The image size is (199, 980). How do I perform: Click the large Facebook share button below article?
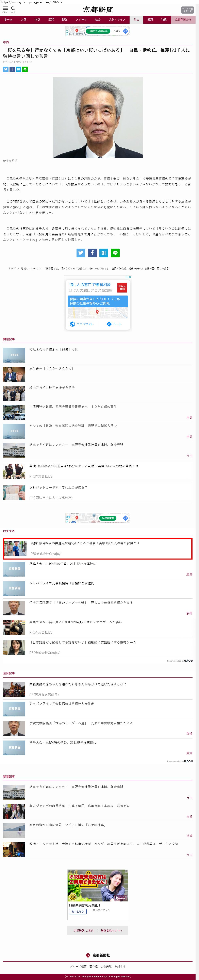pyautogui.click(x=93, y=253)
